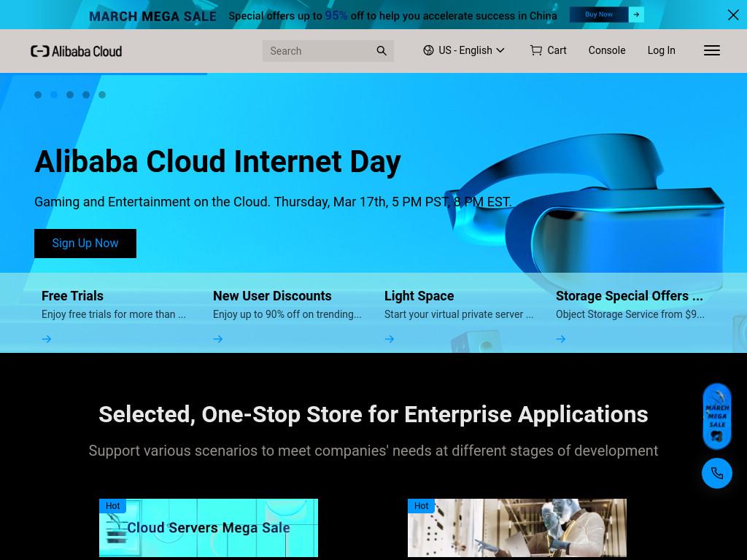Screen dimensions: 747x560
Task: Select the third carousel dot
Action: (70, 95)
